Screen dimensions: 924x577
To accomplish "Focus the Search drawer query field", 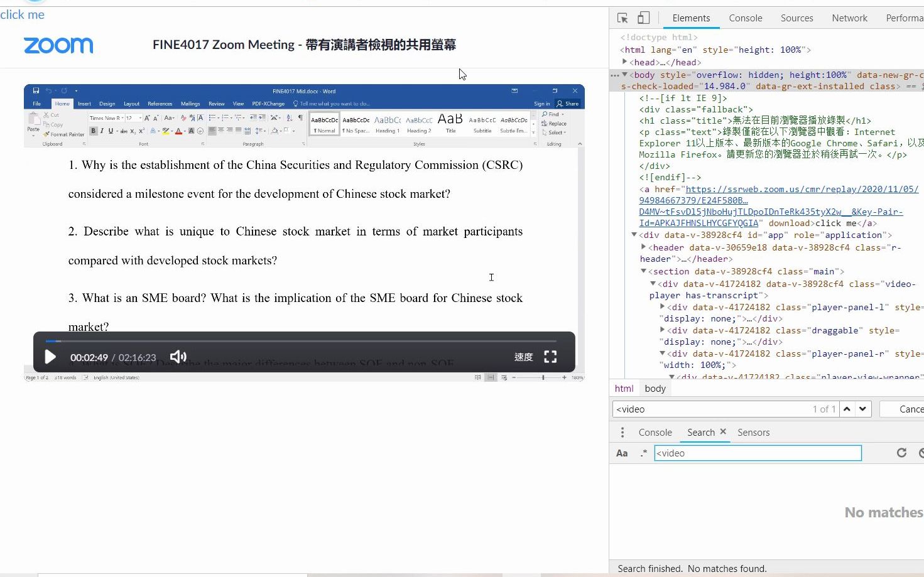I will [x=758, y=453].
